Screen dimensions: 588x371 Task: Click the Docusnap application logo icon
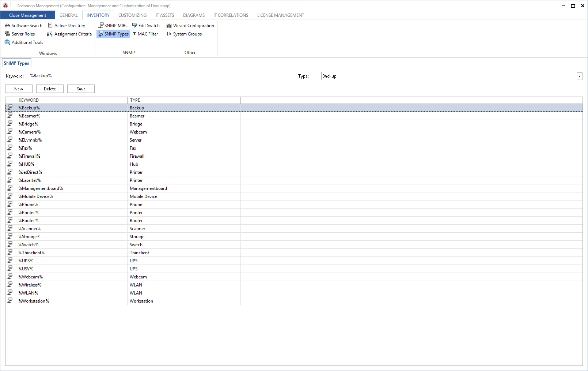click(5, 5)
